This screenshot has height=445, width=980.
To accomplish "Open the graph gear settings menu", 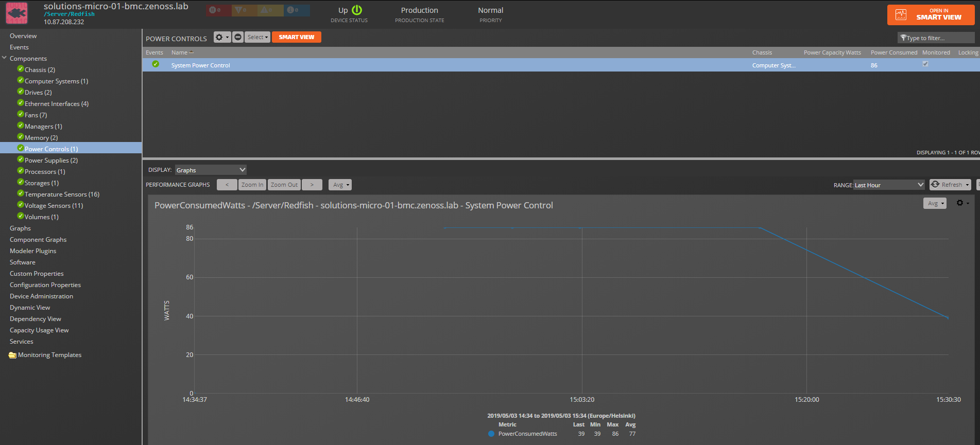I will point(962,203).
